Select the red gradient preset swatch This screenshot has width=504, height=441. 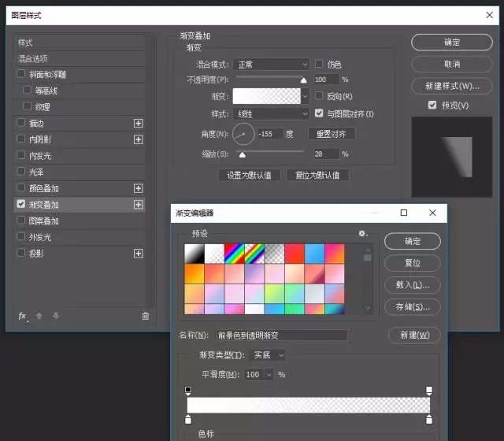[294, 253]
